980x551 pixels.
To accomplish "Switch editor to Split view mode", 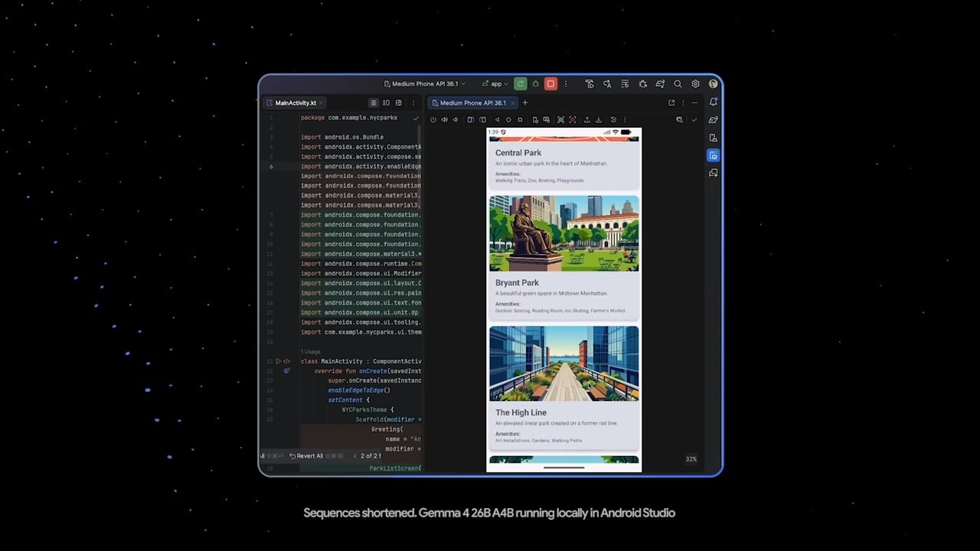I will tap(386, 103).
